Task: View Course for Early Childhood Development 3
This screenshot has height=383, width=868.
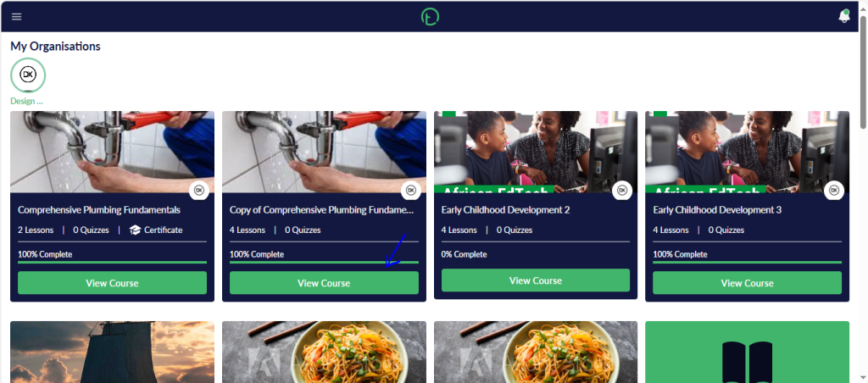Action: [747, 283]
